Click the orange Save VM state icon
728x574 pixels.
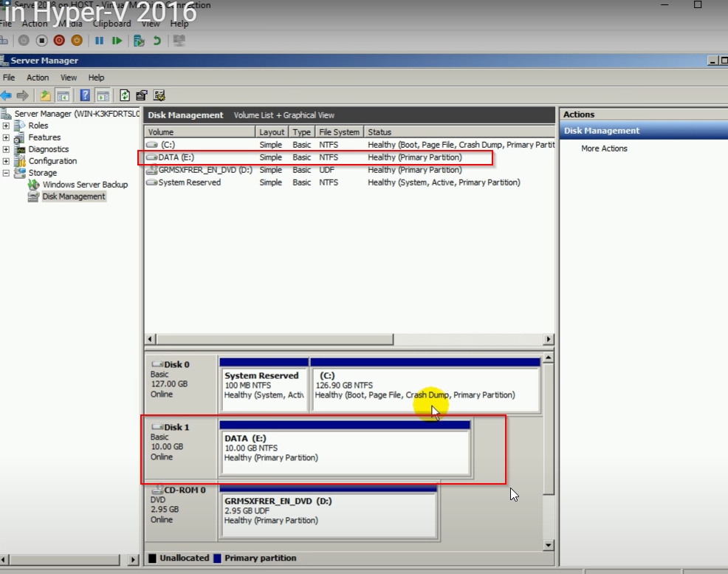[x=77, y=41]
